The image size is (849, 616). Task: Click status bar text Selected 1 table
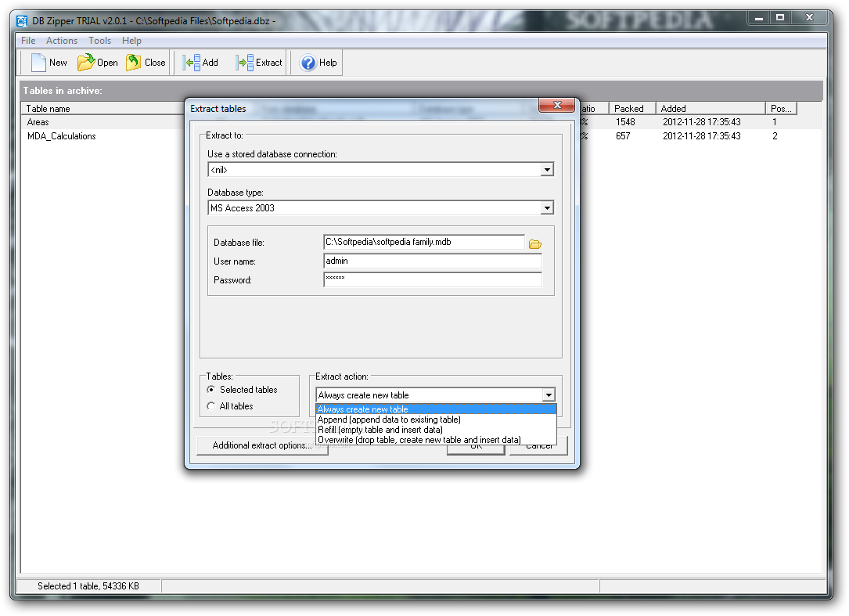point(88,586)
